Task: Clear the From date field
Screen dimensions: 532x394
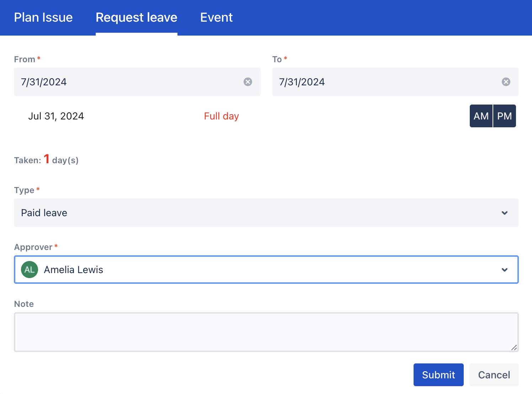Action: point(248,82)
